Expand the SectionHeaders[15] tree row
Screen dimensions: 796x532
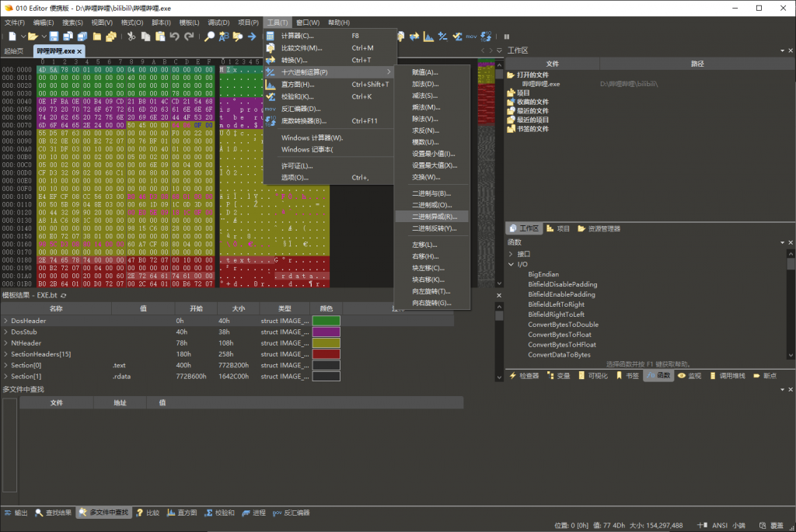(x=5, y=354)
